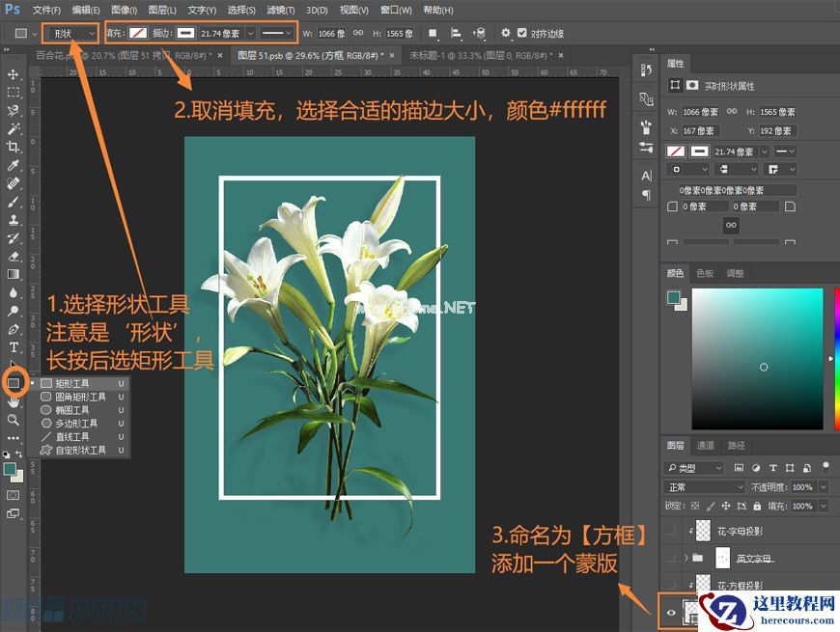The height and width of the screenshot is (632, 840).
Task: Hide the bottom shape layer's eye icon
Action: coord(673,612)
